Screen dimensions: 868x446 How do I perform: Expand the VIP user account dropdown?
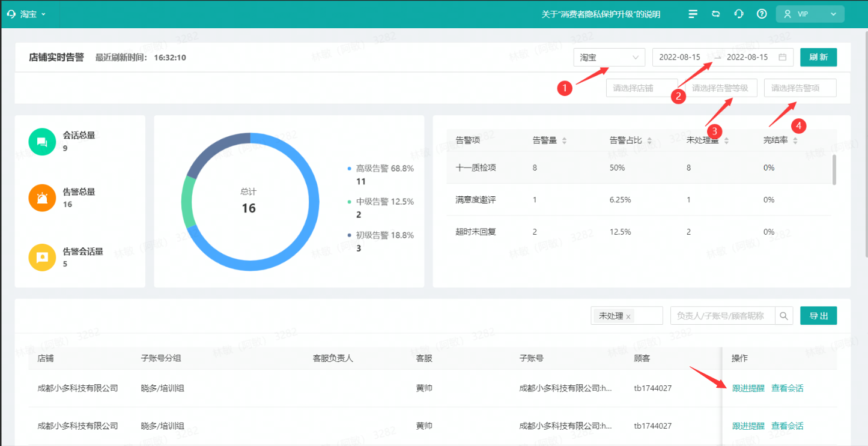coord(810,14)
